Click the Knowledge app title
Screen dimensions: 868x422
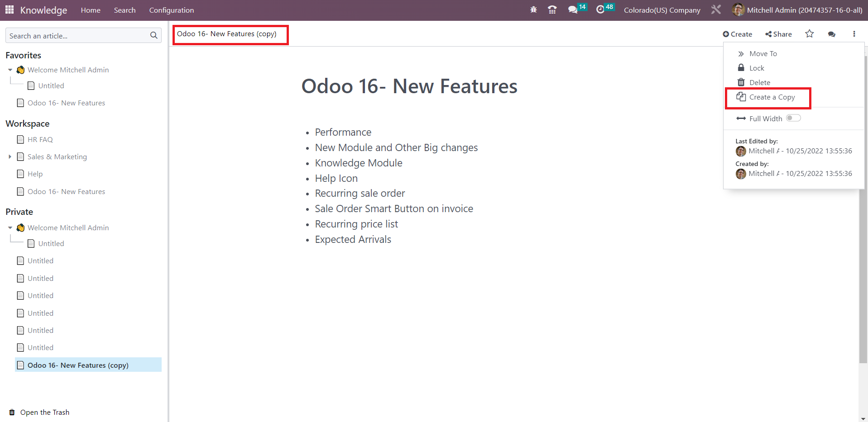tap(43, 10)
